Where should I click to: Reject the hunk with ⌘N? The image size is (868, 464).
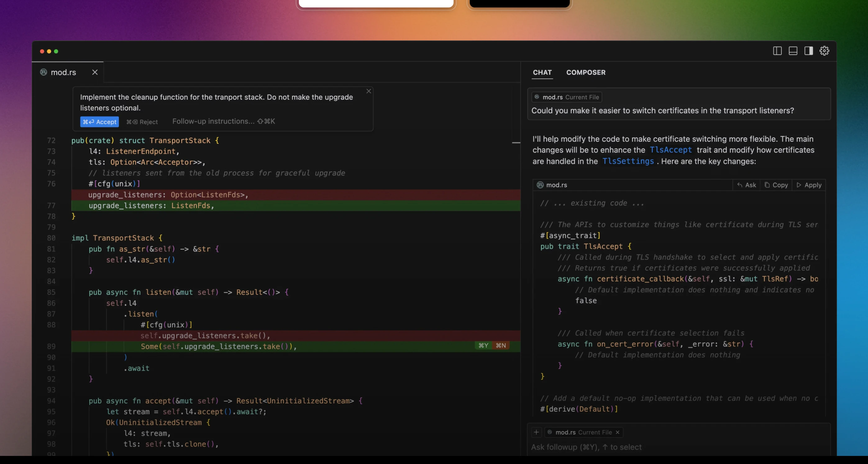pyautogui.click(x=501, y=345)
